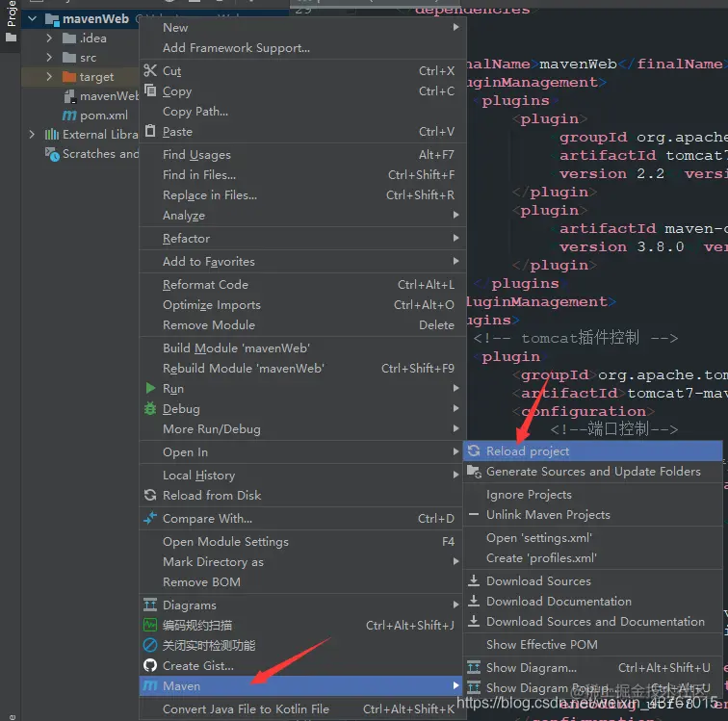Click Download Sources and Documentation icon
The width and height of the screenshot is (728, 721).
click(474, 621)
